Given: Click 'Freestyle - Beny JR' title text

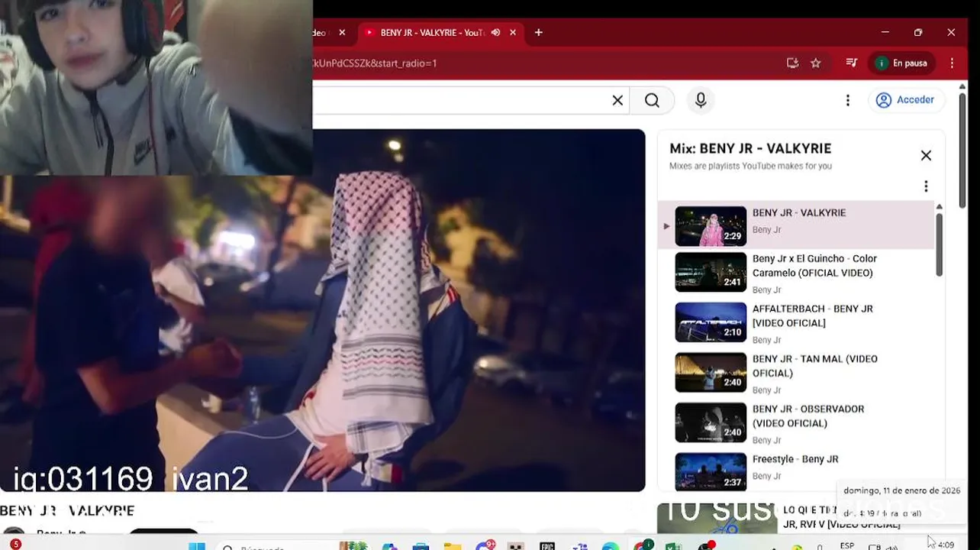Looking at the screenshot, I should point(795,460).
